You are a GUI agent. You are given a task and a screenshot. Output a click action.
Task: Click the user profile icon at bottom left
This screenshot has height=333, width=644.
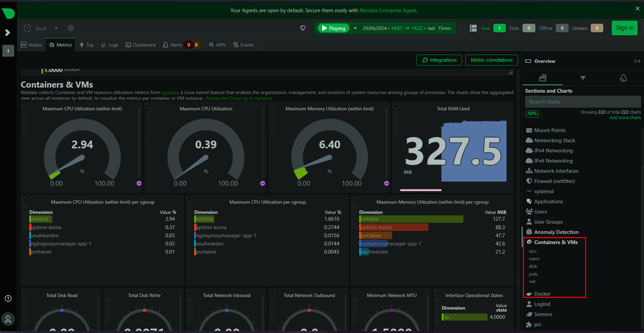pos(8,319)
